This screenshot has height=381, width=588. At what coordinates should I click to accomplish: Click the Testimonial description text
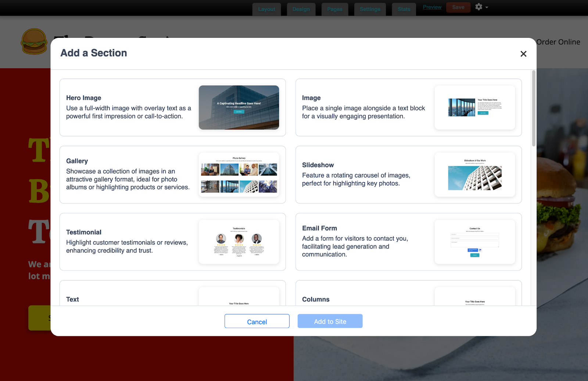(127, 247)
